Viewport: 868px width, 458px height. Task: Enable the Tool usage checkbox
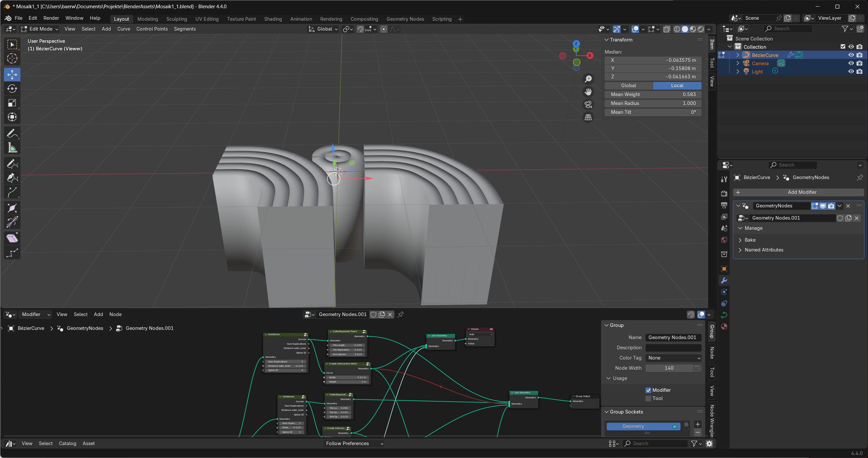[x=648, y=399]
